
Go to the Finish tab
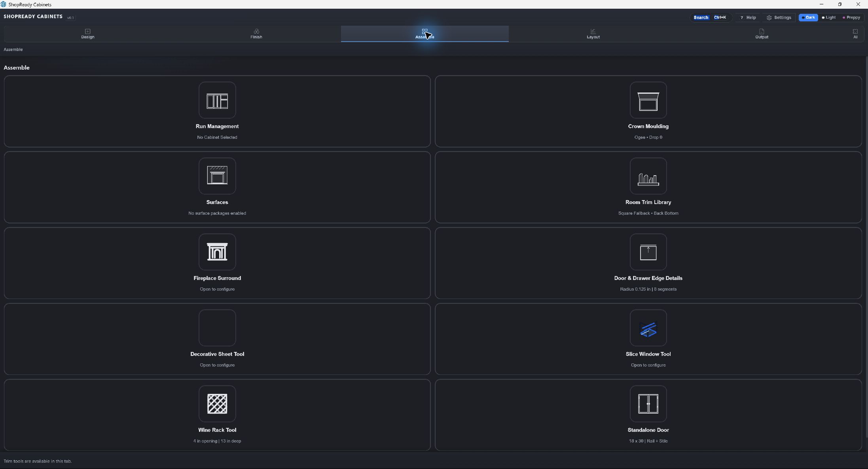click(x=256, y=34)
